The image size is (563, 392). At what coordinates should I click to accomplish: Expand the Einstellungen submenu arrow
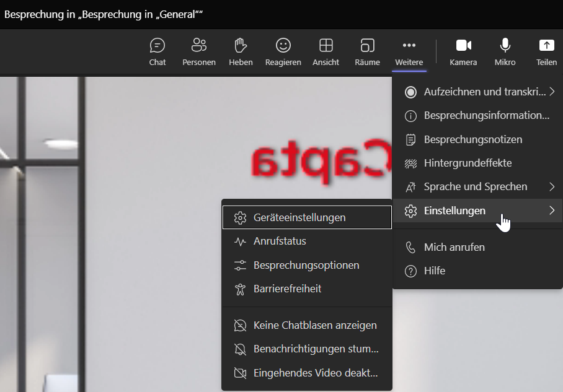551,211
